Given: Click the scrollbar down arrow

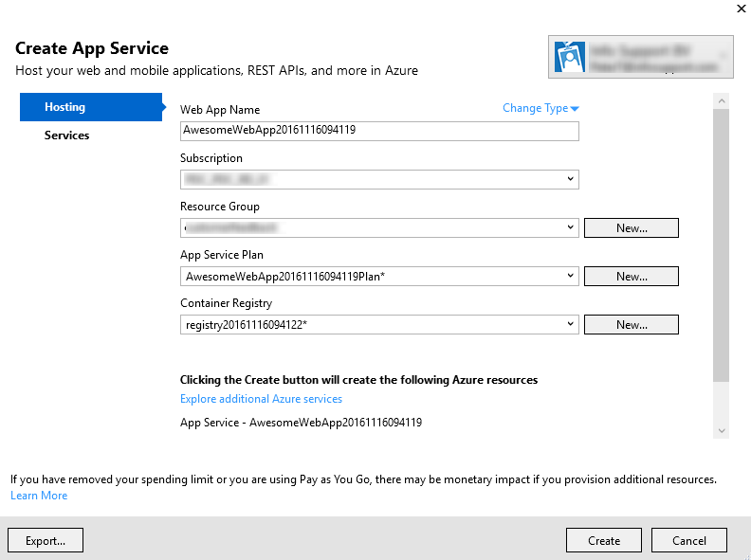Looking at the screenshot, I should 722,431.
